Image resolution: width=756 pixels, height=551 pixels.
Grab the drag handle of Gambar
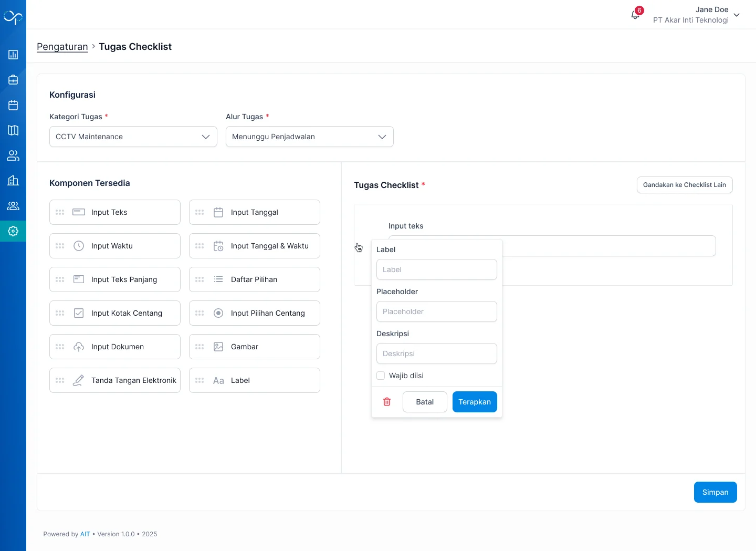[x=199, y=347]
